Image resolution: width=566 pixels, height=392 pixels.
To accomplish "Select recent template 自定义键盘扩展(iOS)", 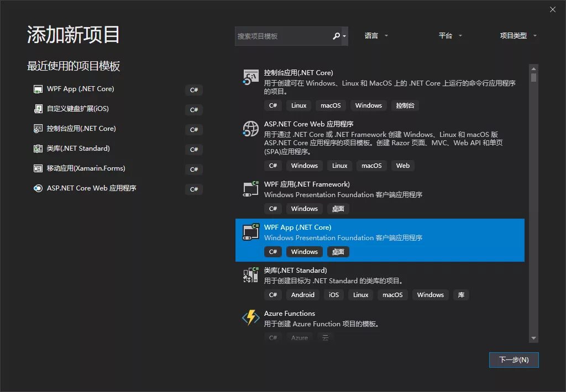I will point(77,109).
